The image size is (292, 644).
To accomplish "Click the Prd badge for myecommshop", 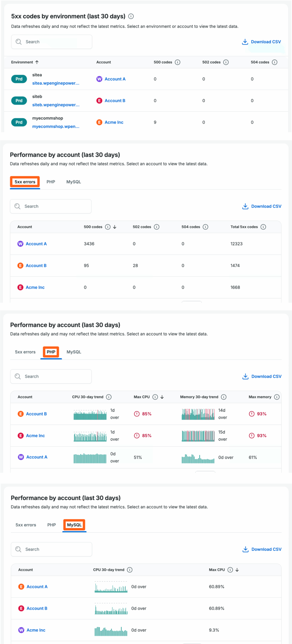I will coord(19,122).
